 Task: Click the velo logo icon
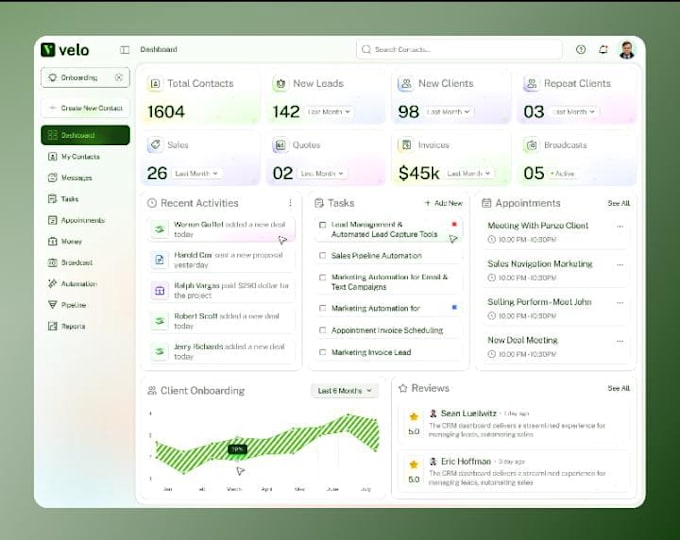48,50
